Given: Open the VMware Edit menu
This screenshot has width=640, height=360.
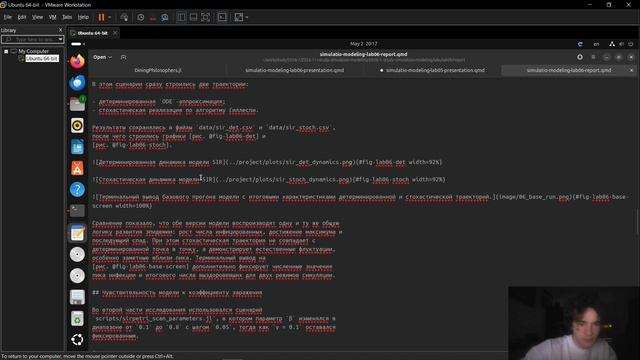Looking at the screenshot, I should tap(22, 17).
